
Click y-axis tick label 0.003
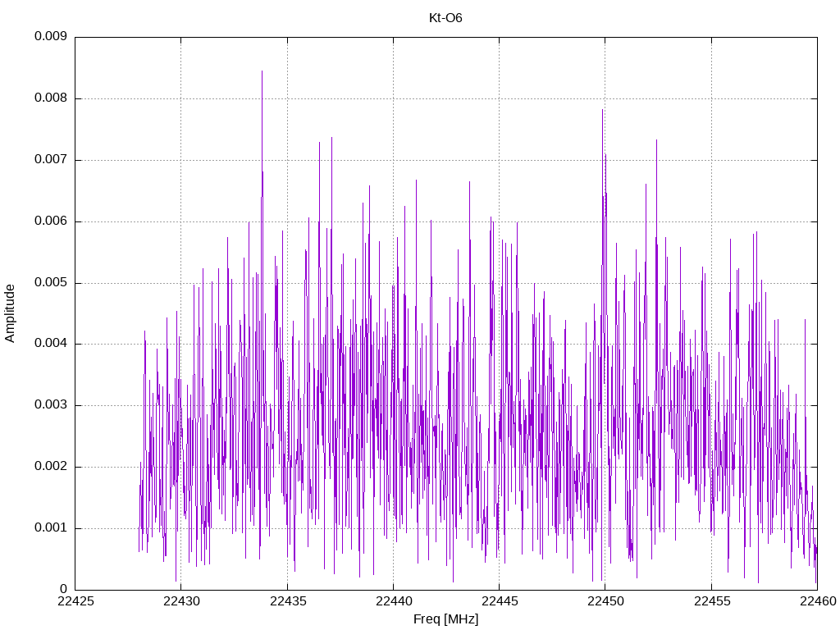(51, 405)
